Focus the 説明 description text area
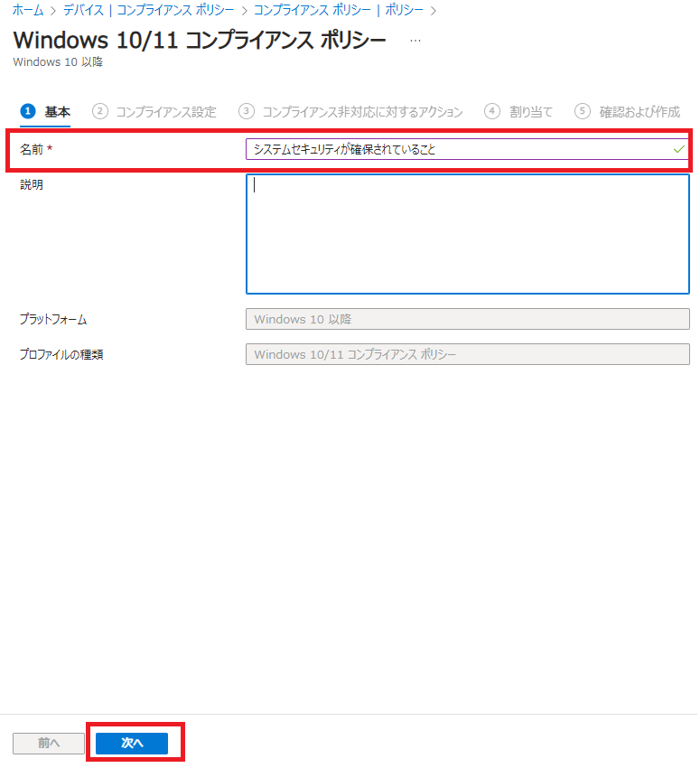700x768 pixels. click(x=467, y=234)
